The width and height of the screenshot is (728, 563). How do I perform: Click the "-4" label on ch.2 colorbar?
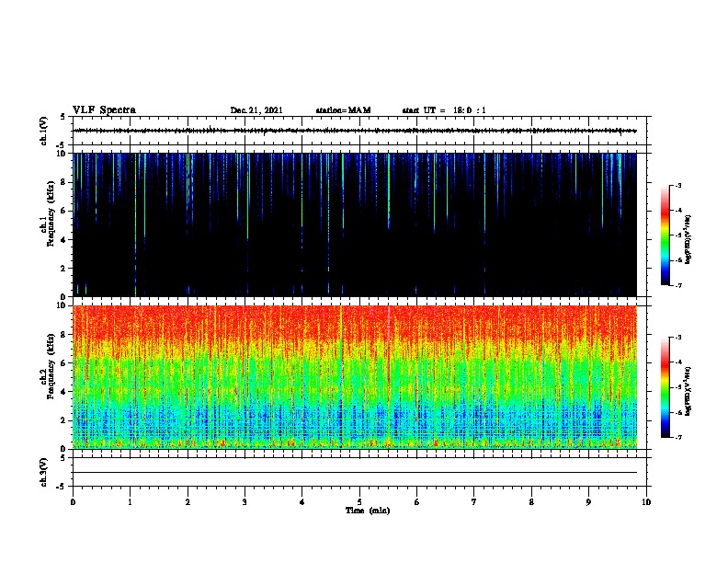(677, 362)
